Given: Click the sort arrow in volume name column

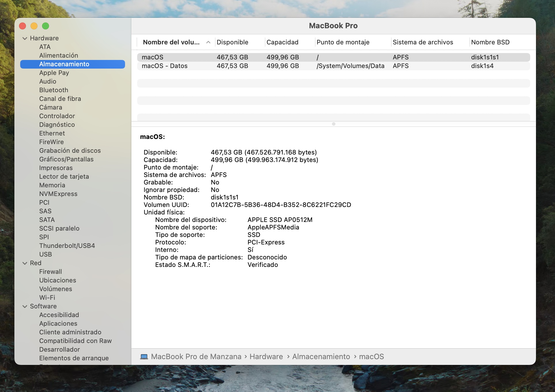Looking at the screenshot, I should tap(208, 42).
